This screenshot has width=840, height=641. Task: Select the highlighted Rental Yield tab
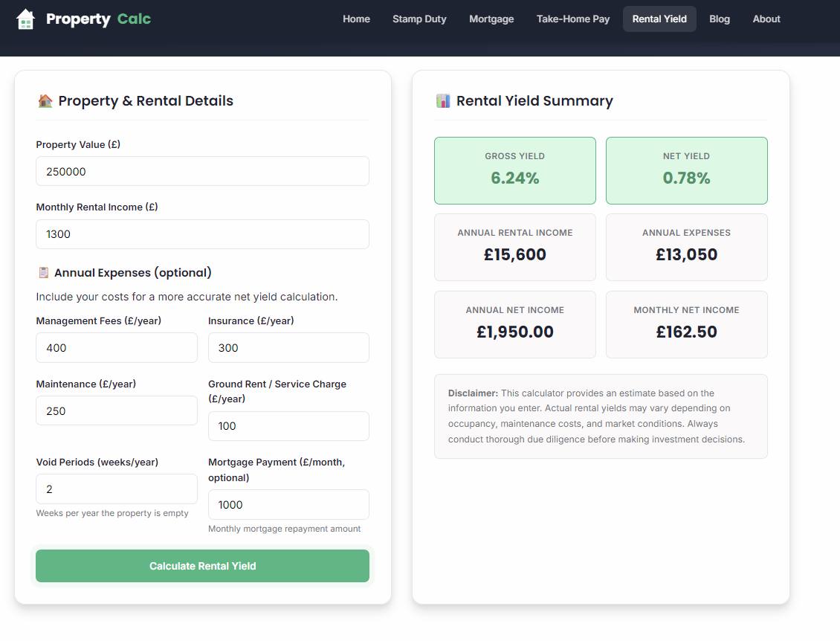tap(659, 19)
